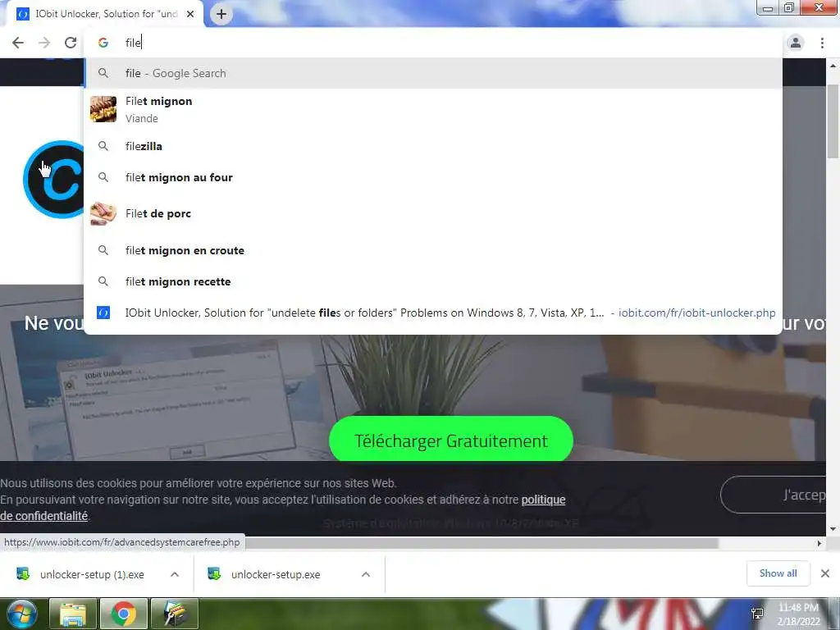This screenshot has height=630, width=840.
Task: Click the address bar containing 'file'
Action: (433, 43)
